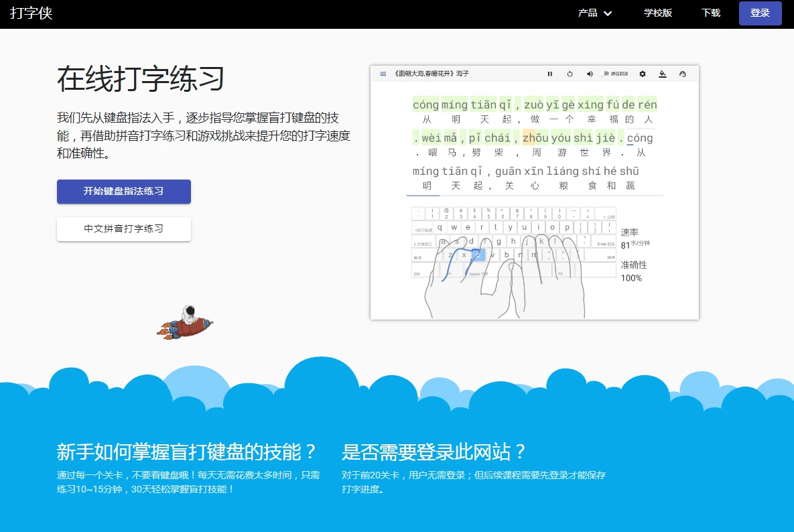Viewport: 794px width, 532px height.
Task: Click the chevron arrow beside 产品
Action: click(x=608, y=13)
